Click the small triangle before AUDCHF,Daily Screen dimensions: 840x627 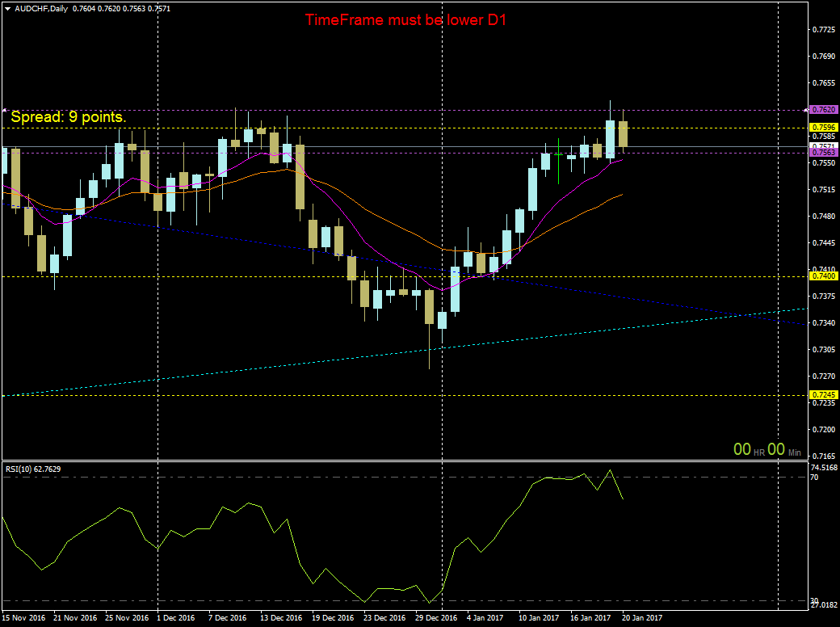point(7,9)
